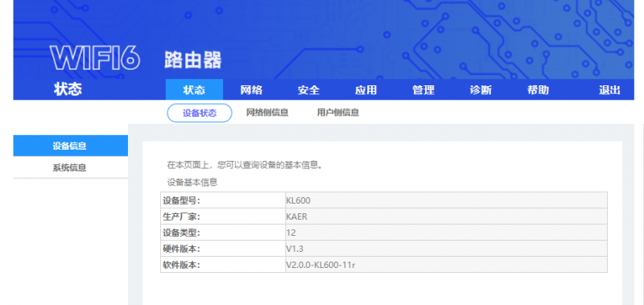644x305 pixels.
Task: Select the 设备状态 sub-tab
Action: pos(200,113)
